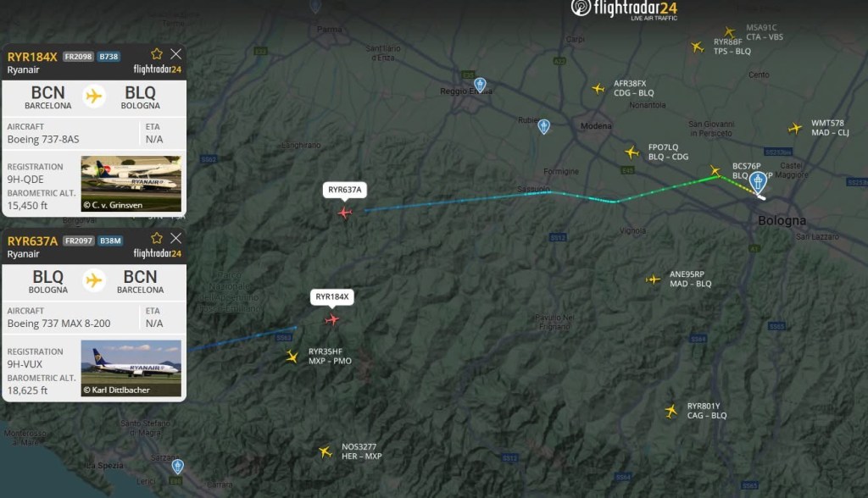This screenshot has height=498, width=868.
Task: Select the RYR35HF MXP-PMO aircraft icon
Action: click(x=292, y=357)
